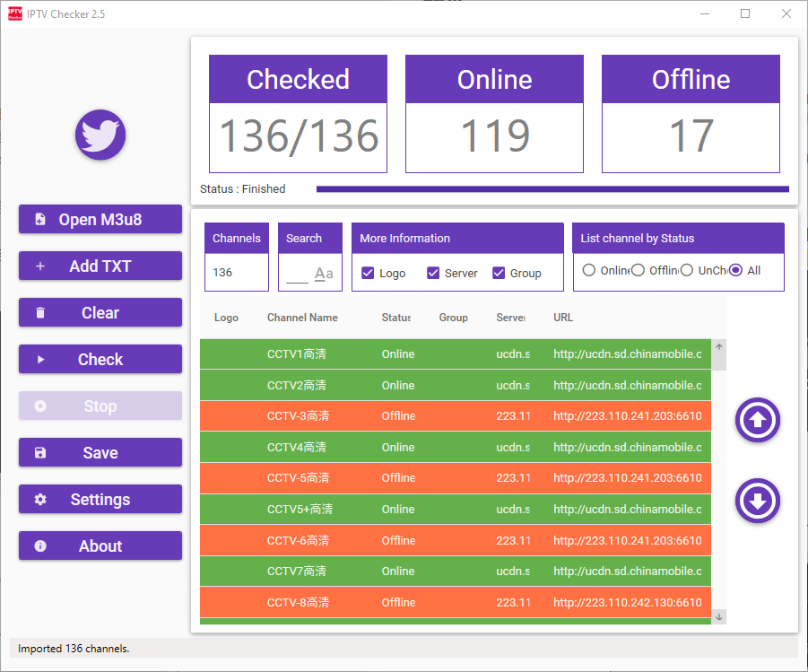Viewport: 808px width, 672px height.
Task: Uncheck the Server checkbox
Action: (433, 273)
